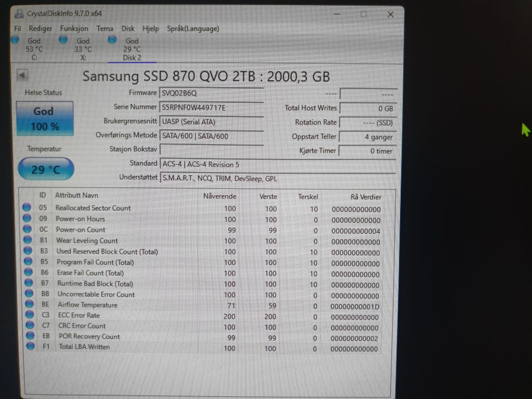Click the Rotation Rate value ---- (SSD)
This screenshot has width=532, height=399.
368,123
